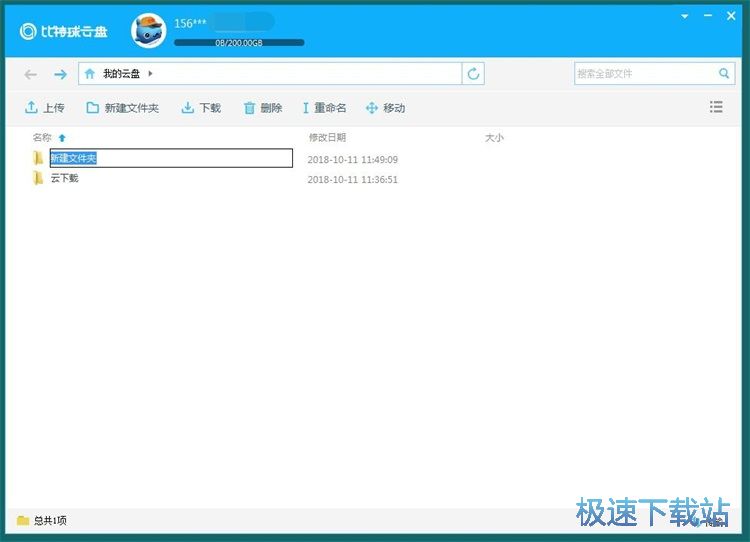Click the search magnifier icon
This screenshot has height=542, width=750.
coord(724,74)
